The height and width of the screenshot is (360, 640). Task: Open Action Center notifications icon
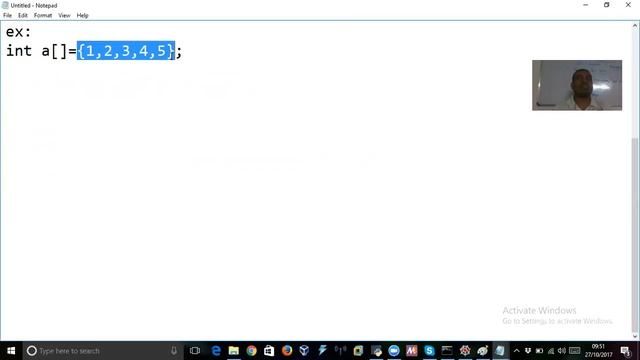coord(625,351)
